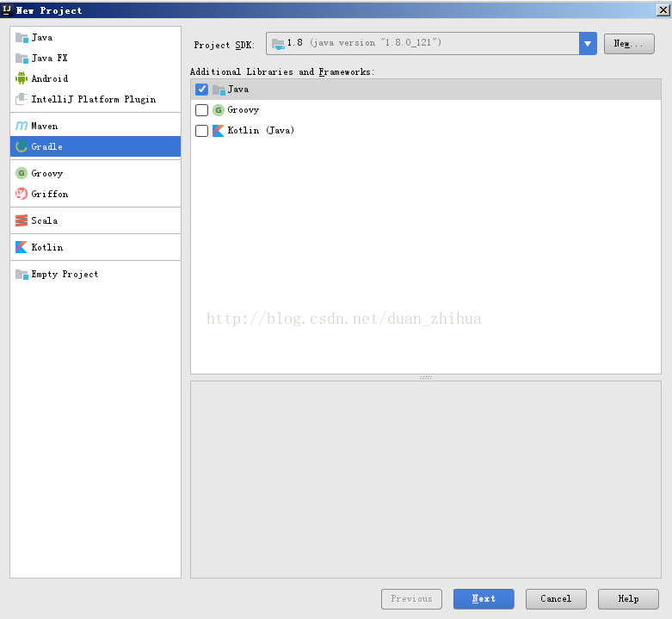Viewport: 672px width, 619px height.
Task: Click the Previous button
Action: (411, 599)
